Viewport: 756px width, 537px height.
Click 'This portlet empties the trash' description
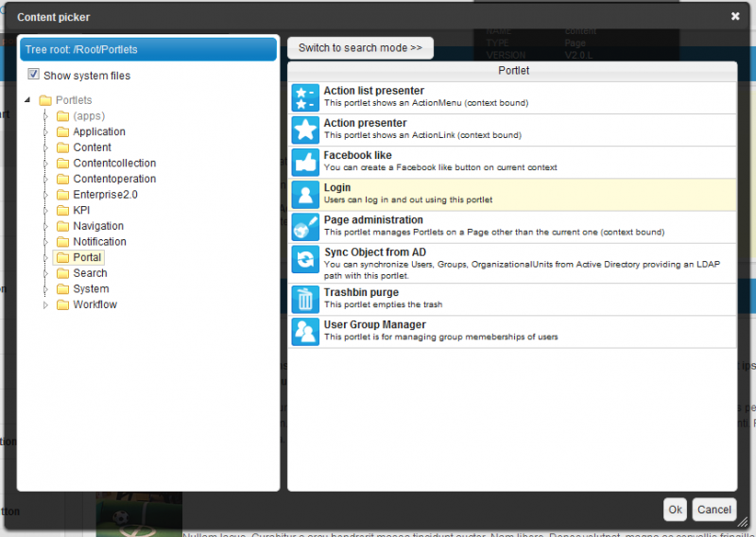(383, 304)
